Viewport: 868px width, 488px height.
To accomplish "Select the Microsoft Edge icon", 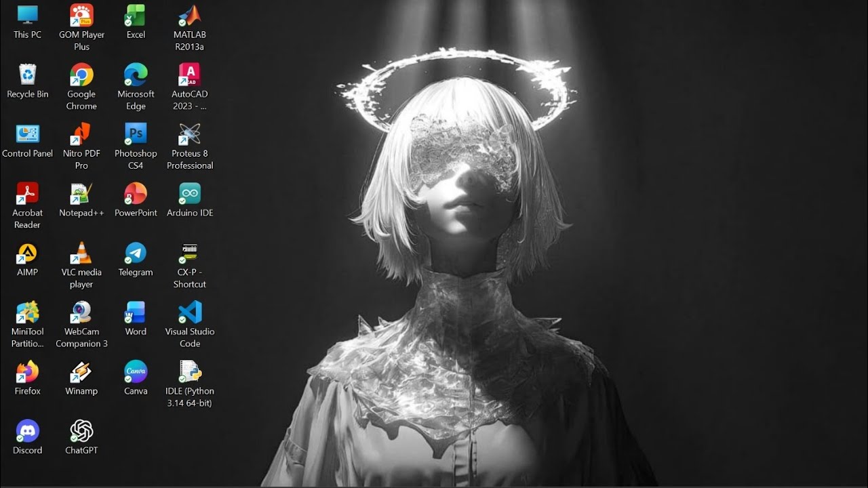I will (x=136, y=75).
